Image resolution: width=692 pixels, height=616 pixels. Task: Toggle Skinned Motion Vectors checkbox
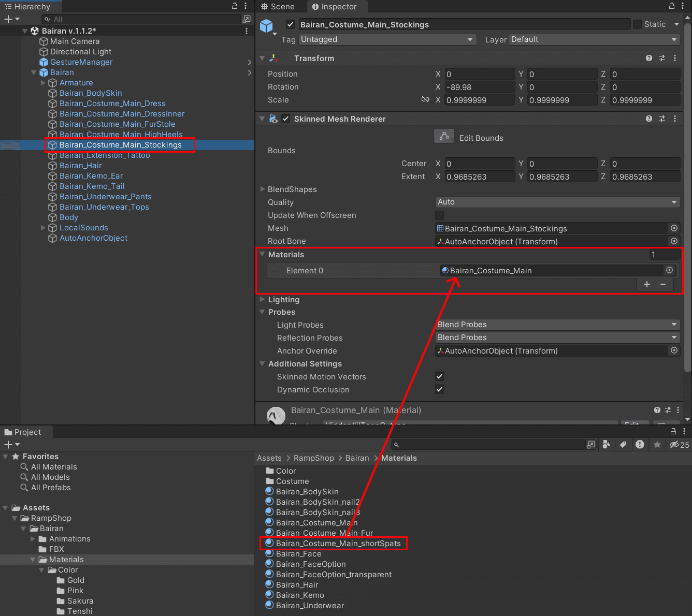(440, 376)
